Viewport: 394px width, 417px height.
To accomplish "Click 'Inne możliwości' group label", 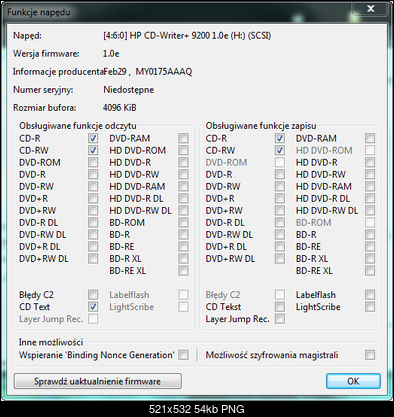I will (x=51, y=342).
